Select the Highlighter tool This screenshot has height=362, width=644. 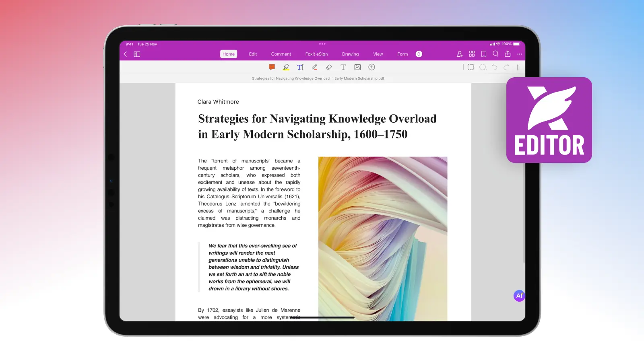[286, 67]
